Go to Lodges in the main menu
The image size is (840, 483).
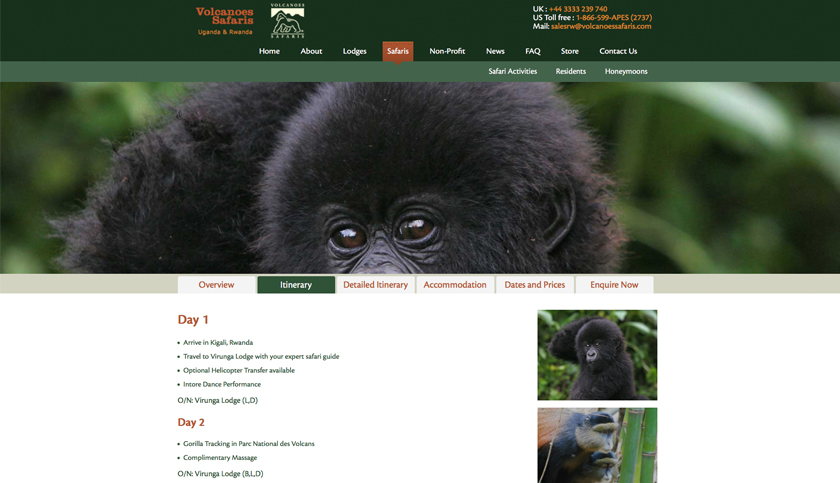[x=355, y=51]
